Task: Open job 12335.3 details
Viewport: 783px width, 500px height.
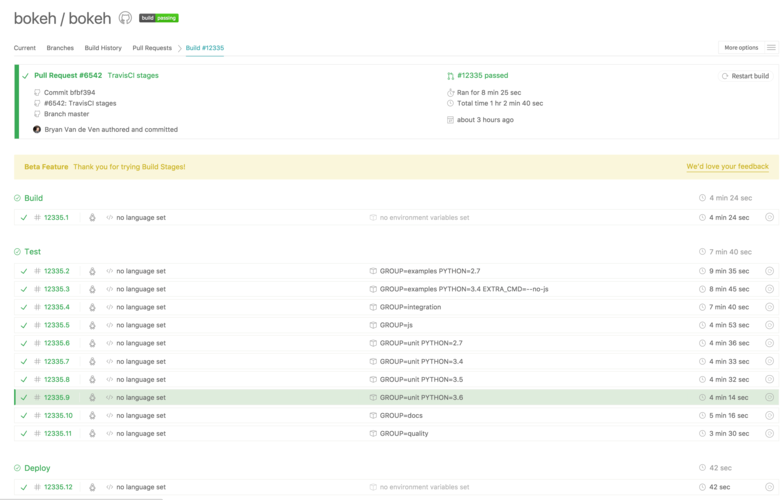Action: click(x=56, y=289)
